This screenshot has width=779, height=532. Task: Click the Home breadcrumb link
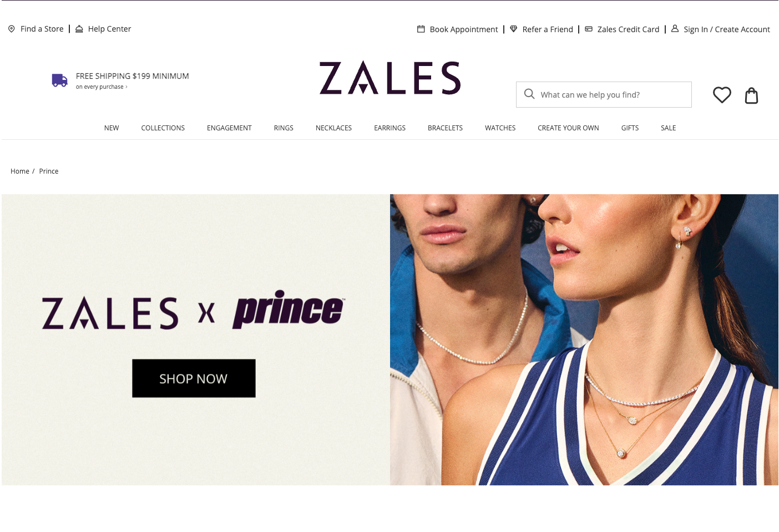coord(20,171)
